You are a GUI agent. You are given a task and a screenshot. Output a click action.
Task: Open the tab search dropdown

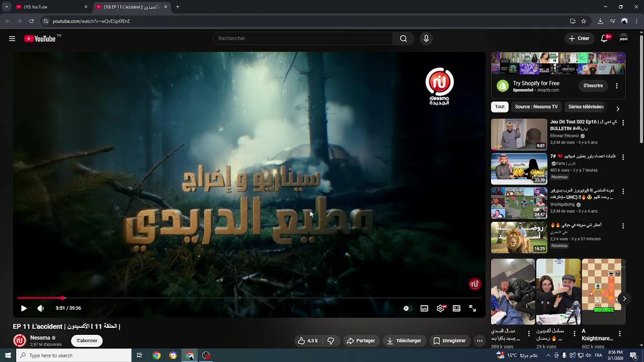coord(7,7)
